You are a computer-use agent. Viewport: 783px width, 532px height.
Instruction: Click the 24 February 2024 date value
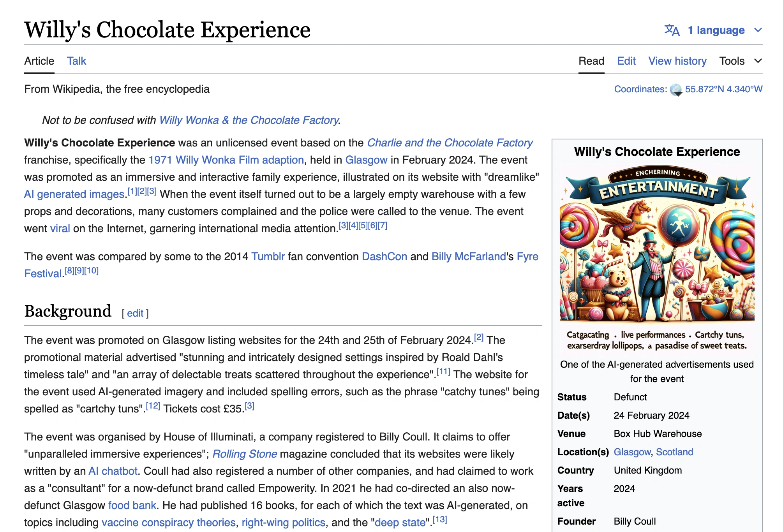click(651, 415)
